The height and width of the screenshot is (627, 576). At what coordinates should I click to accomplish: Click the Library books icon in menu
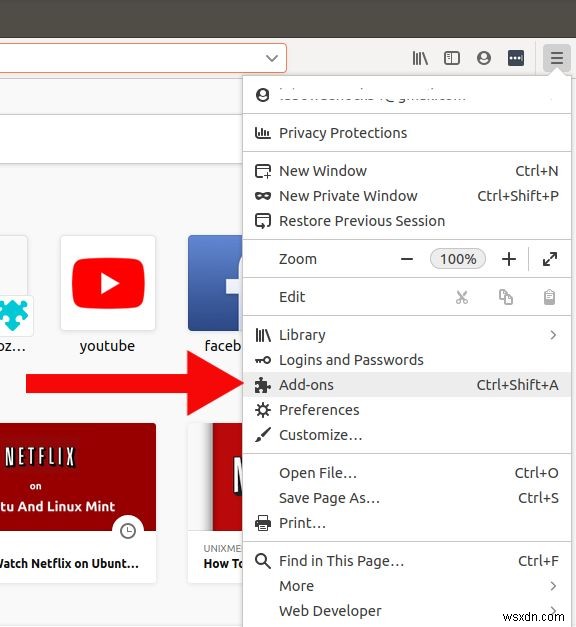pyautogui.click(x=263, y=335)
